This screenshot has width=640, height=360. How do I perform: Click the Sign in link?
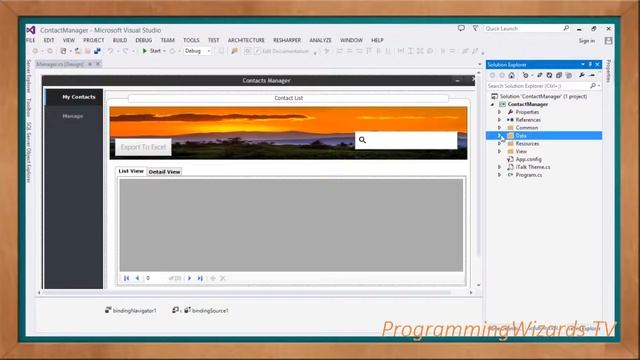(587, 40)
